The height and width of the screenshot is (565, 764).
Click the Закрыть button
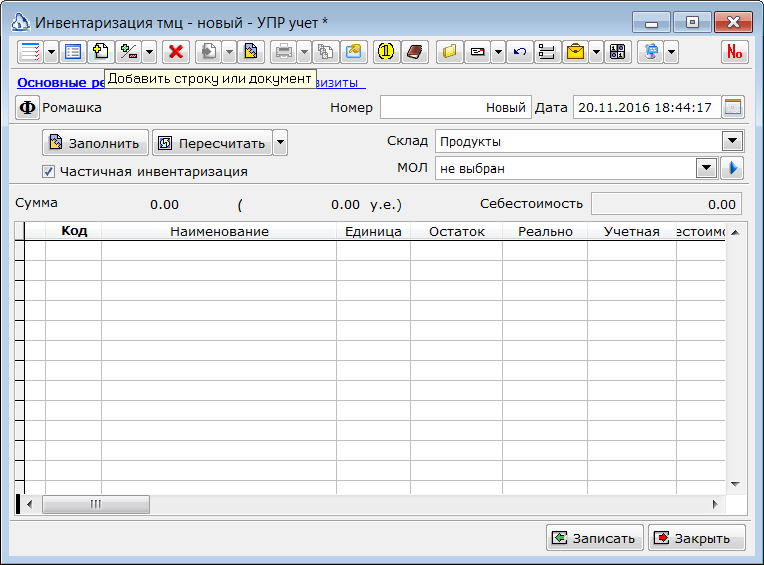click(x=696, y=538)
